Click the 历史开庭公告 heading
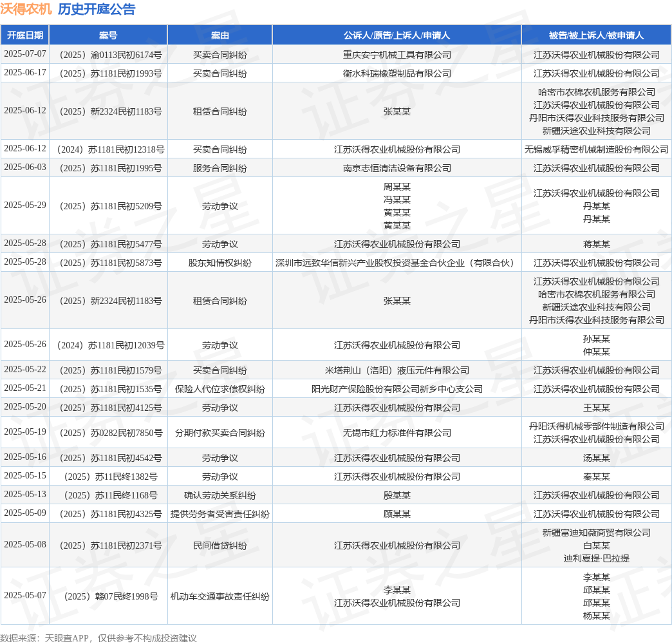This screenshot has width=672, height=644. pos(97,9)
